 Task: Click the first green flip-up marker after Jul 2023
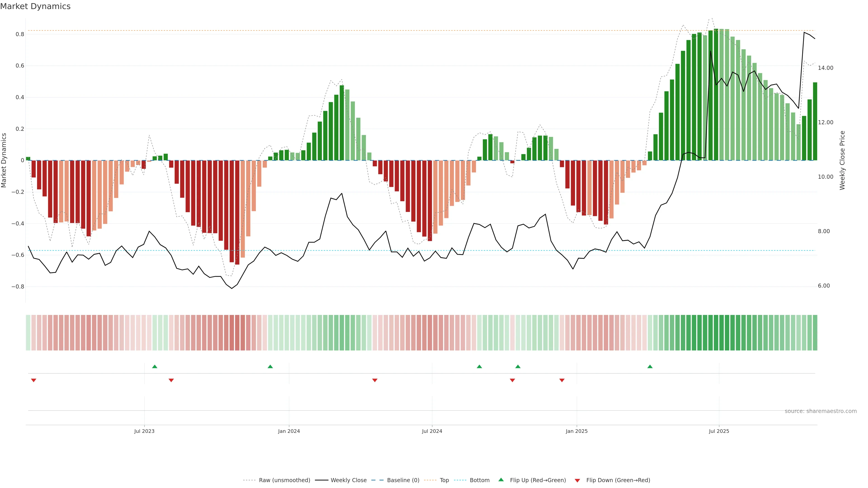155,366
